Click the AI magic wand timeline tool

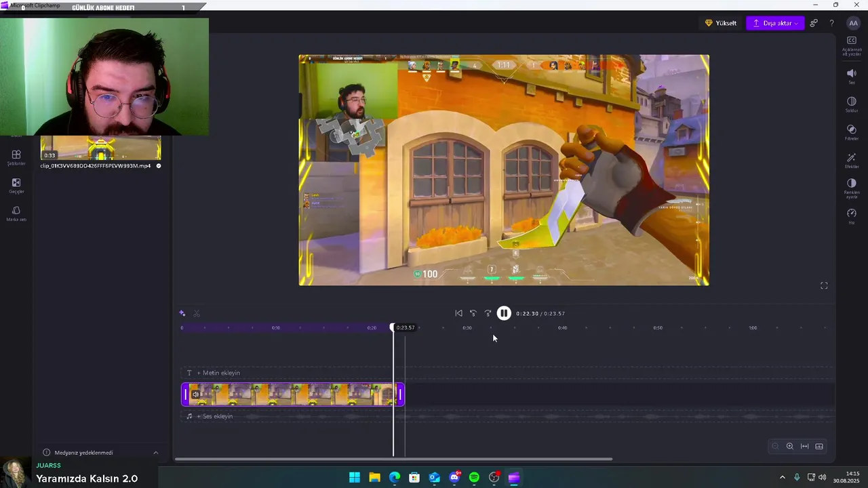182,313
